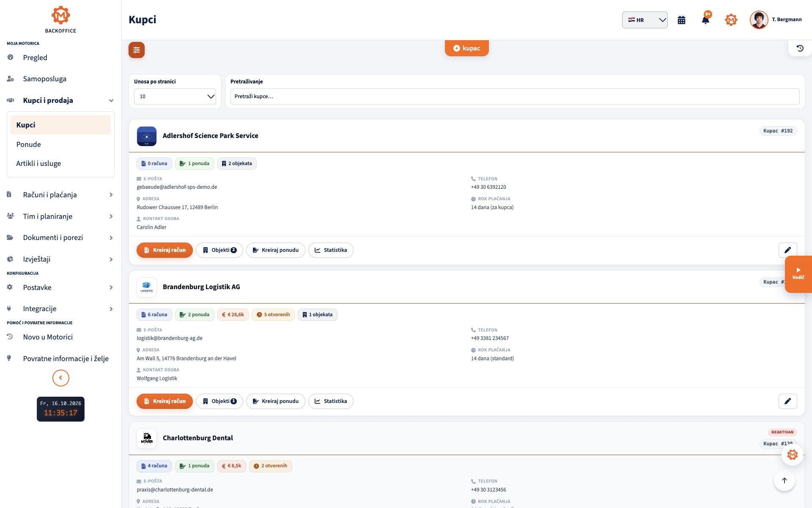The image size is (812, 508).
Task: Focus the Pretraži kupce search field
Action: pos(515,97)
